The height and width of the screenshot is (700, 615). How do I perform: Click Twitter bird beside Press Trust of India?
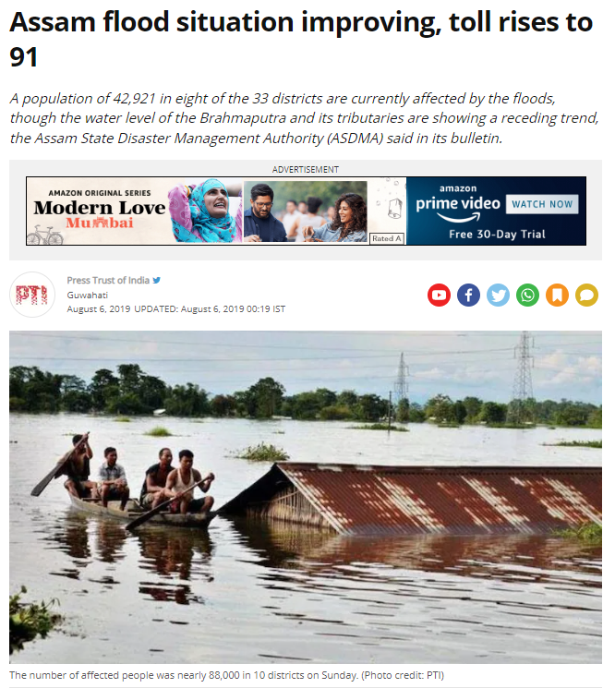[157, 281]
